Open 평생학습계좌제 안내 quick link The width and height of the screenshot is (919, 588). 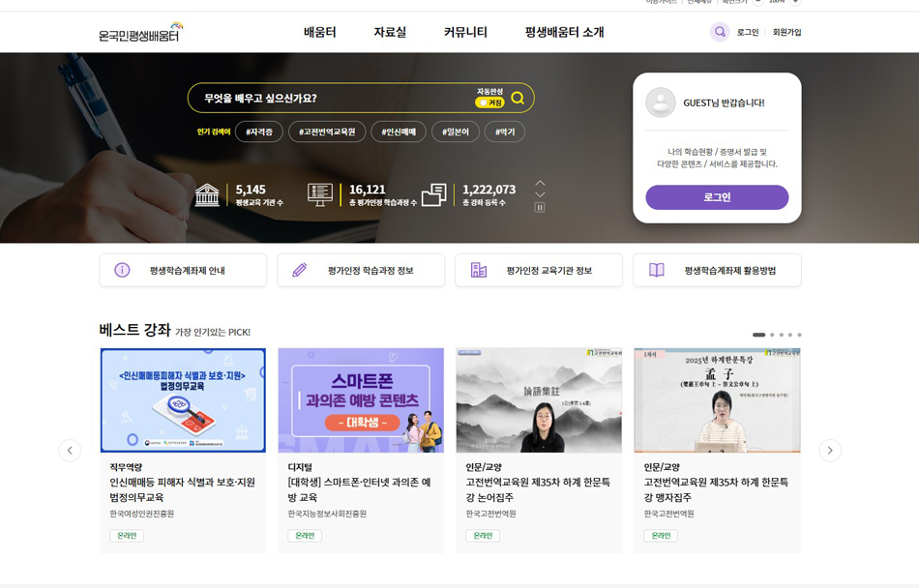tap(183, 270)
